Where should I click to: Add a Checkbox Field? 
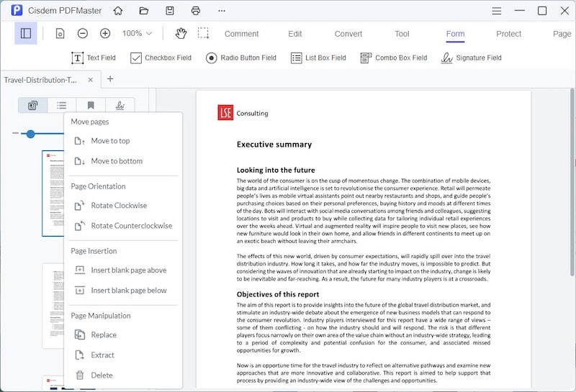click(x=161, y=58)
